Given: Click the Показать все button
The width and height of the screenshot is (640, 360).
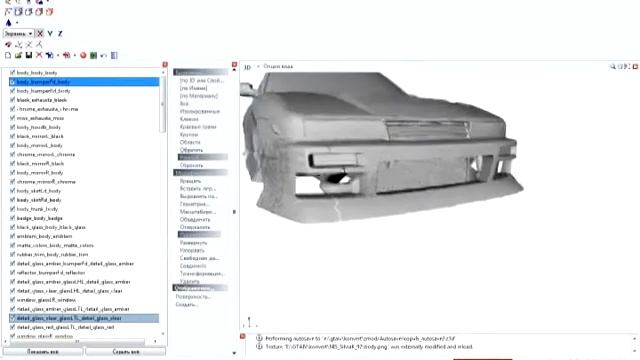Looking at the screenshot, I should [43, 351].
